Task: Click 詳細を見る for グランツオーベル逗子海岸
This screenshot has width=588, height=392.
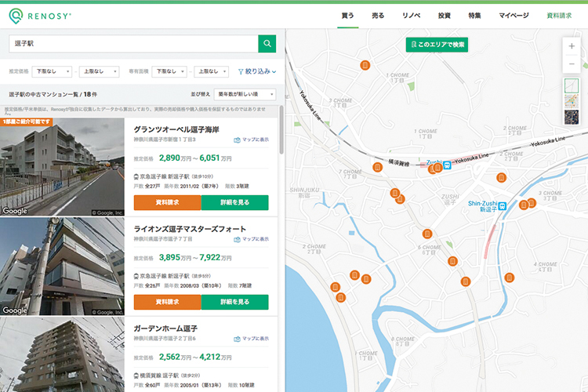Action: tap(234, 203)
